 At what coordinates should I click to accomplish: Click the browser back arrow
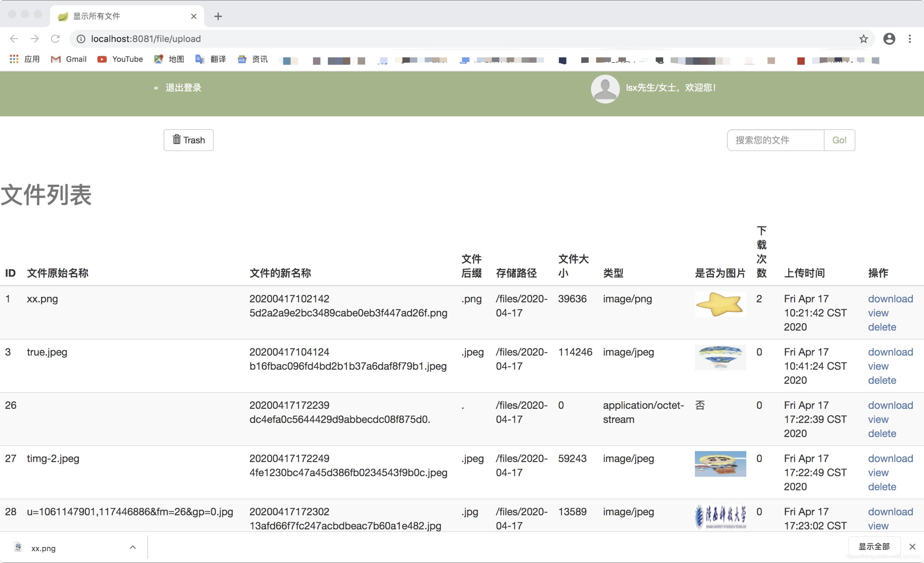(14, 39)
